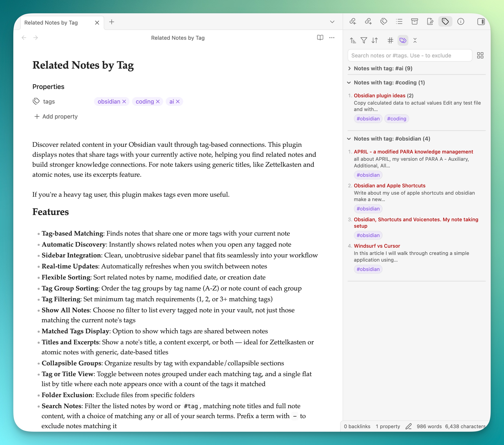Switch to reading view book icon
Viewport: 504px width, 445px height.
tap(320, 38)
